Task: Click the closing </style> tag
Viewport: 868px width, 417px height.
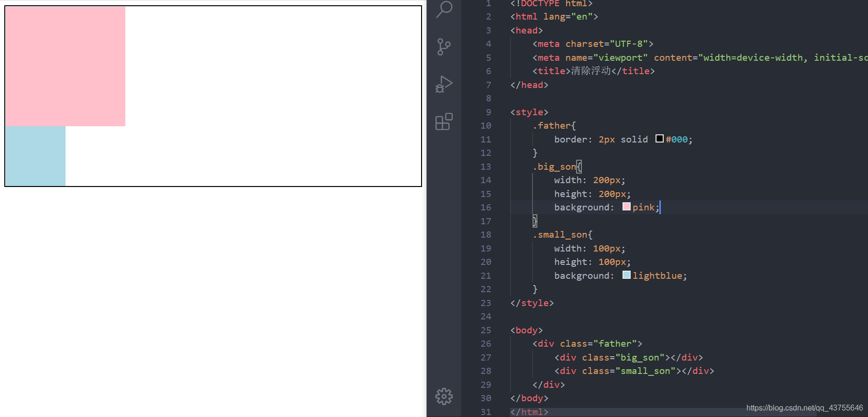Action: 532,303
